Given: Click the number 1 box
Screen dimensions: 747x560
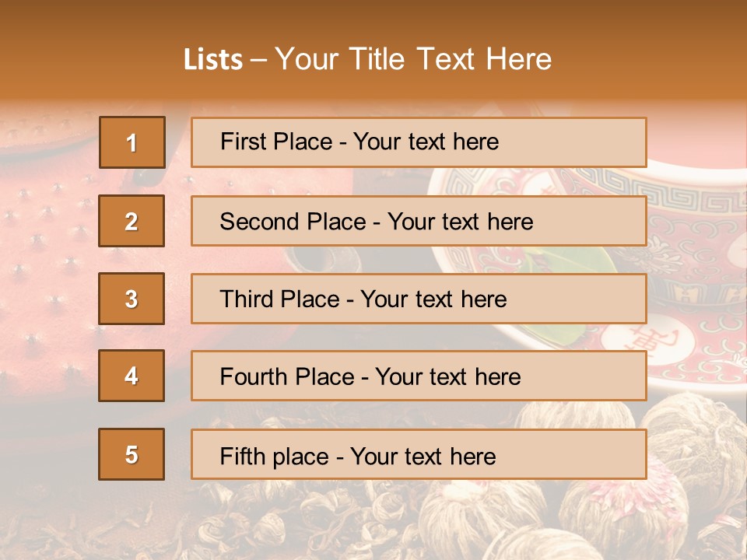Looking at the screenshot, I should [132, 142].
